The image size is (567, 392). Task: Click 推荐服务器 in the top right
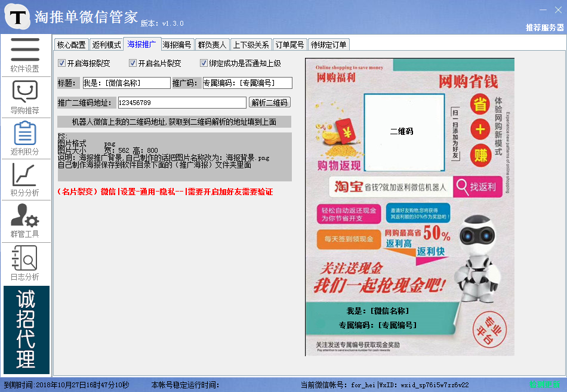pos(544,27)
